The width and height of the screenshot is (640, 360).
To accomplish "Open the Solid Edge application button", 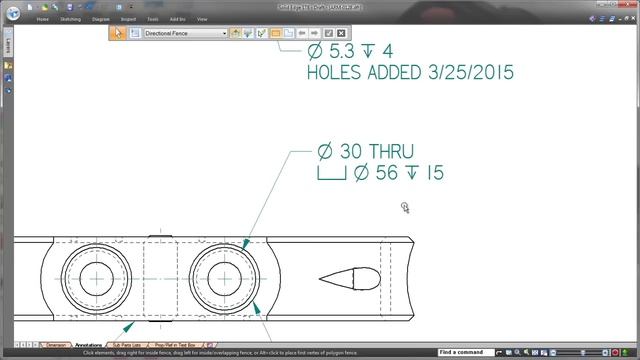I will pyautogui.click(x=13, y=13).
